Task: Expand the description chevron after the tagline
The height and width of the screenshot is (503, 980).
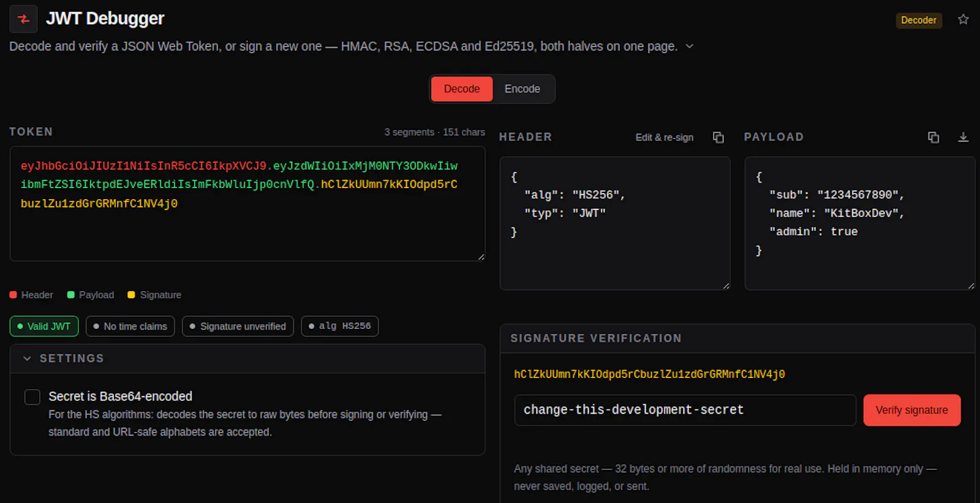Action: pos(690,46)
